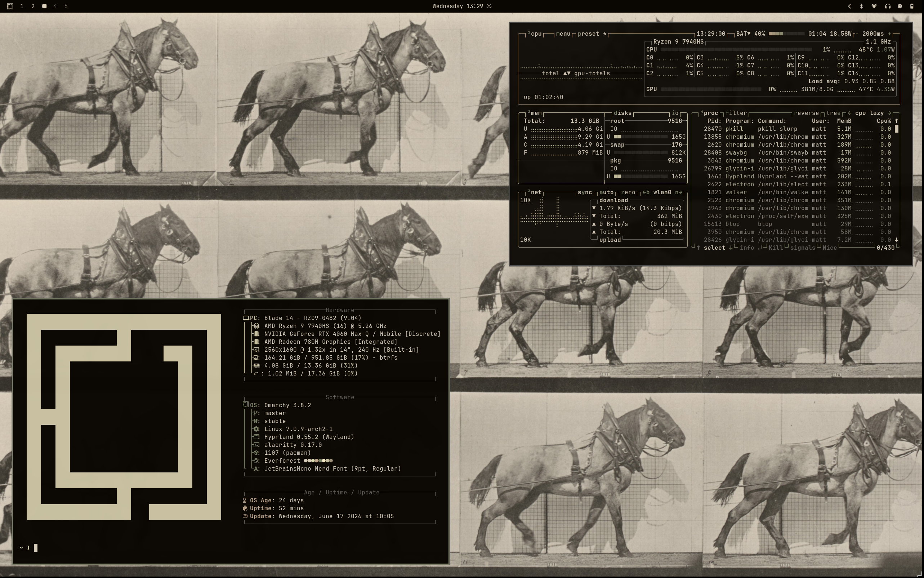This screenshot has width=924, height=578.
Task: Click the CPU total usage meter bar
Action: point(736,50)
